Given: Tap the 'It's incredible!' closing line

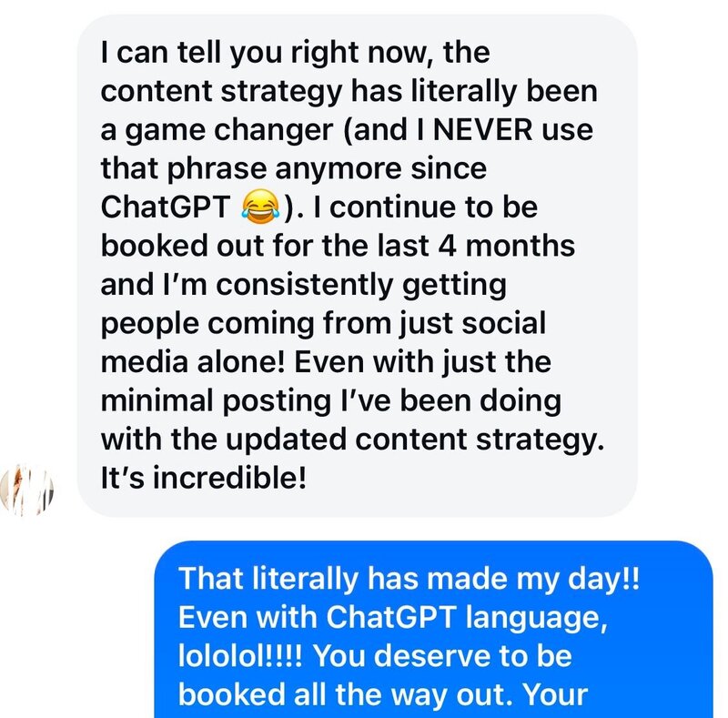Looking at the screenshot, I should tap(204, 478).
